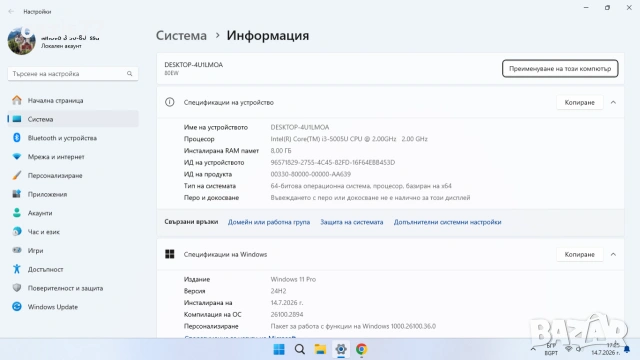Screen dimensions: 640x360
Task: Open File Explorer from taskbar
Action: tap(320, 349)
